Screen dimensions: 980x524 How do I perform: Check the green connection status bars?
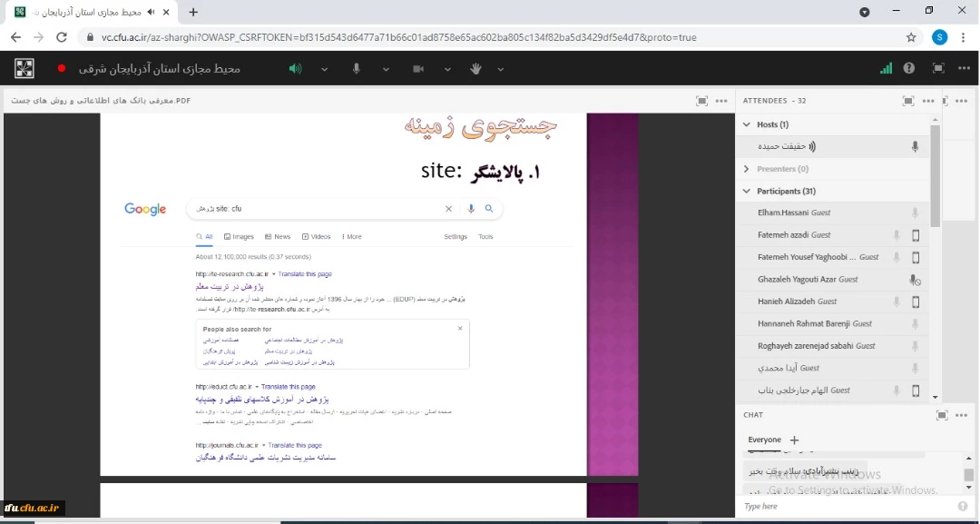click(x=886, y=68)
